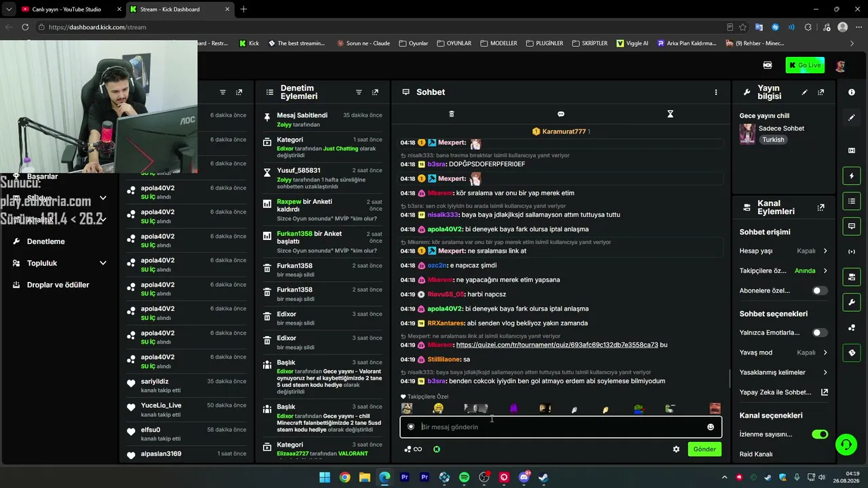Open Denetleme in the left sidebar
Image resolution: width=868 pixels, height=488 pixels.
[x=45, y=241]
